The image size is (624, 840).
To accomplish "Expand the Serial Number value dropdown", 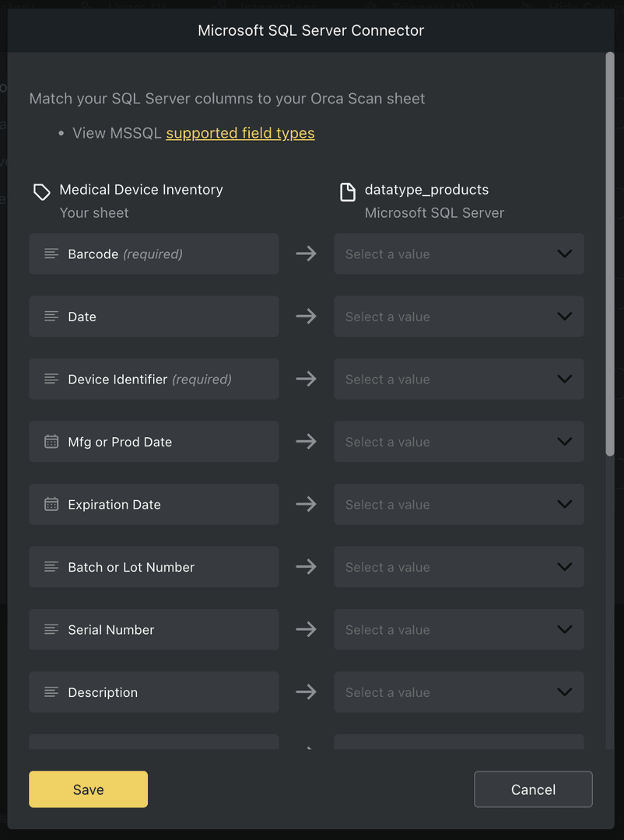I will pos(459,629).
